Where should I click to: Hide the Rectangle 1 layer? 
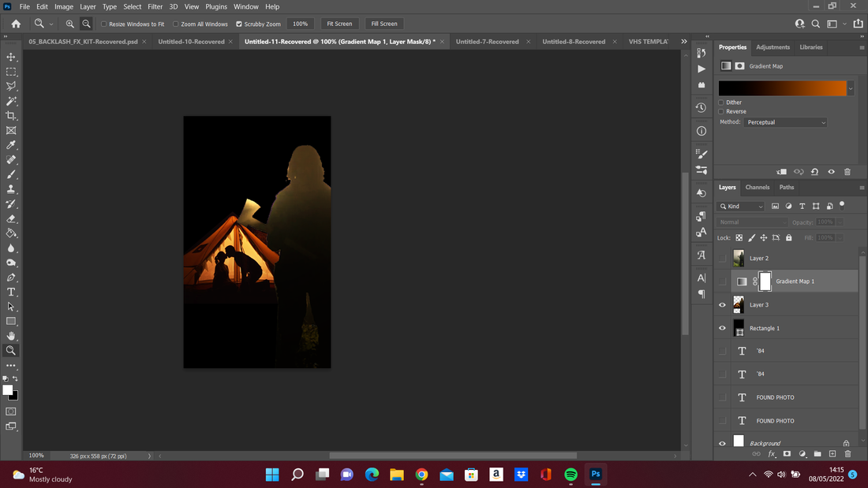722,328
